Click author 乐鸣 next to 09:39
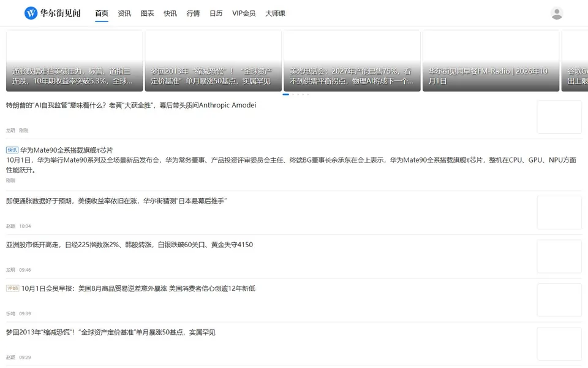588x368 pixels. coord(10,313)
